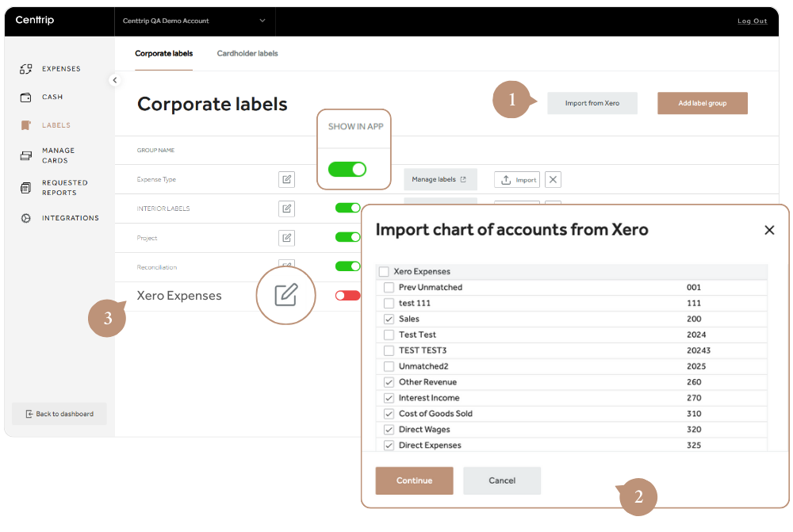
Task: Uncheck the Sales checkbox
Action: (x=389, y=319)
